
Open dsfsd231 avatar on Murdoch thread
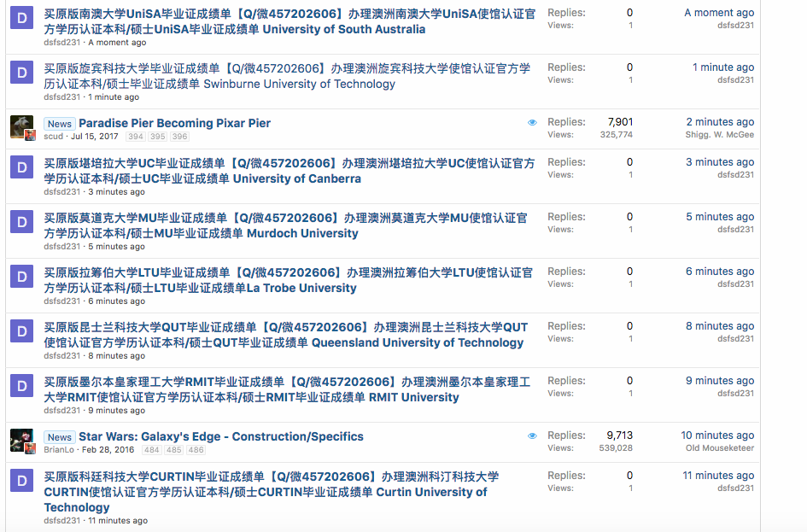(21, 222)
